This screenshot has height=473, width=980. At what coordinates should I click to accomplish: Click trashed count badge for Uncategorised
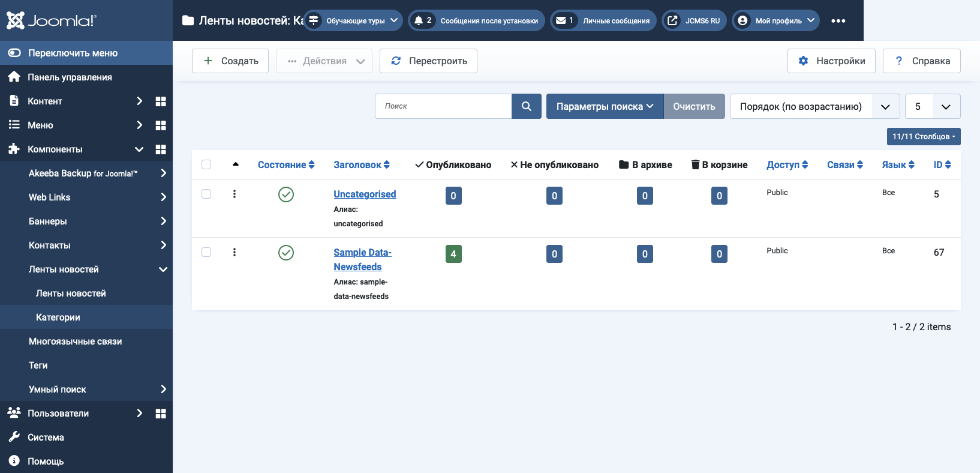click(719, 196)
